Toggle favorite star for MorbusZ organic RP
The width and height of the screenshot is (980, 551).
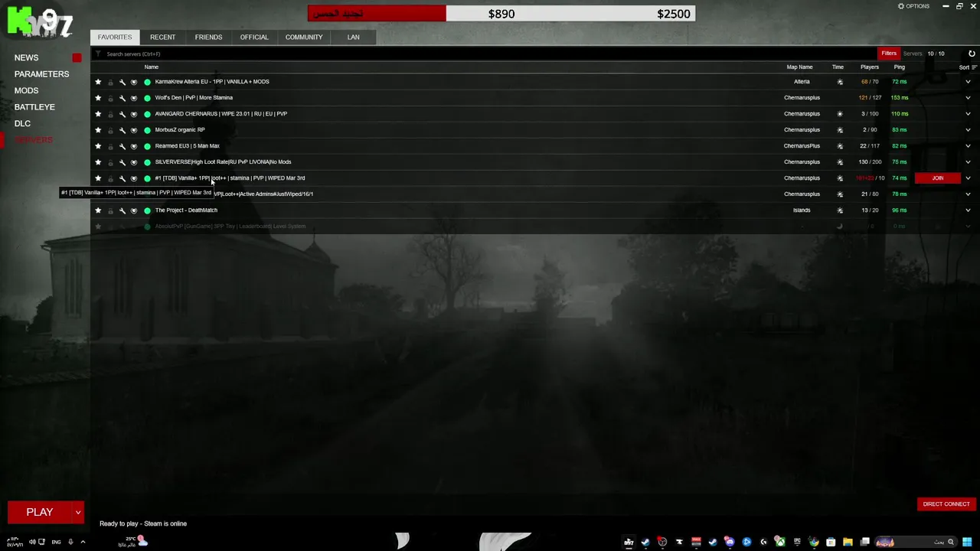point(98,130)
